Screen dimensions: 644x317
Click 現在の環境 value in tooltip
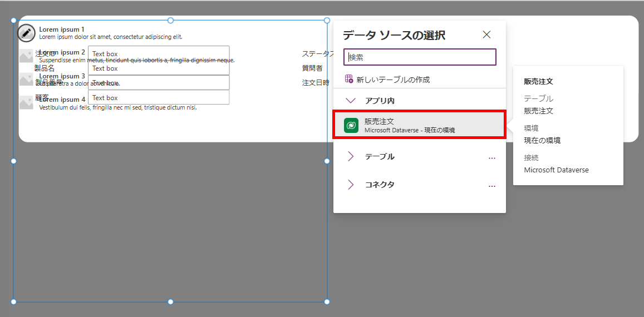542,141
